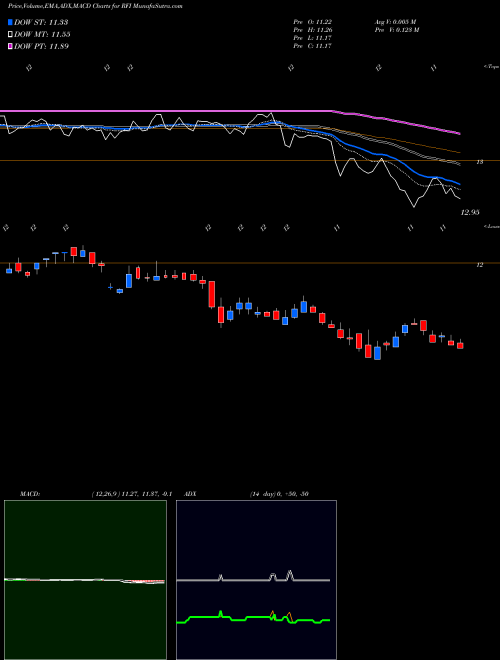The width and height of the screenshot is (500, 660).
Task: Select the 'DOW ST: 11.33' legend label
Action: pyautogui.click(x=41, y=22)
